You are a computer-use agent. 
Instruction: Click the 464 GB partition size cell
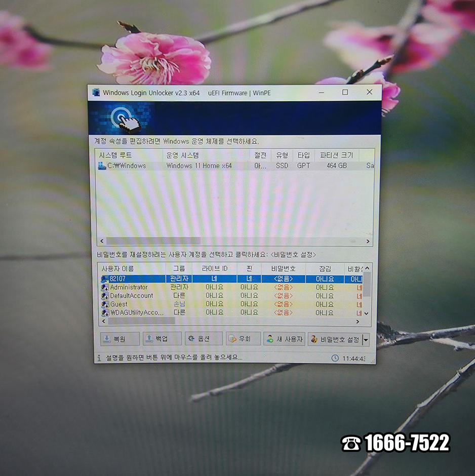click(337, 166)
